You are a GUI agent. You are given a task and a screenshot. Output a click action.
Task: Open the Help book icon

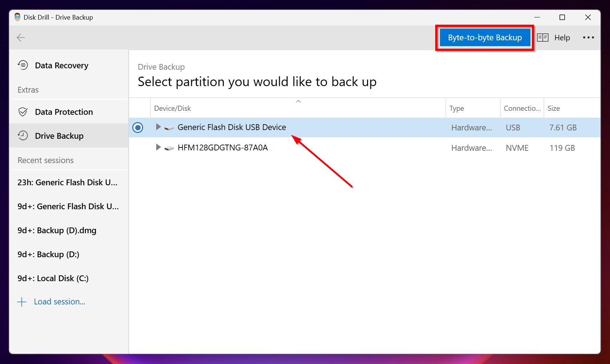tap(543, 38)
